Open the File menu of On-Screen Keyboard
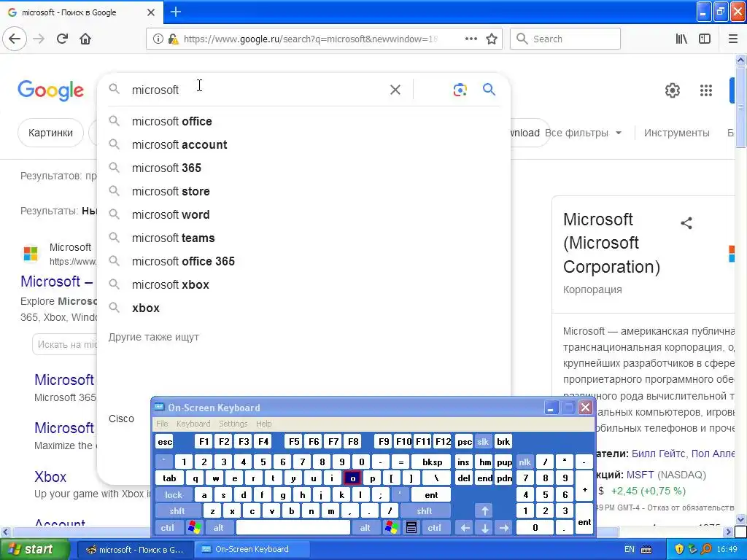The image size is (747, 560). tap(162, 424)
